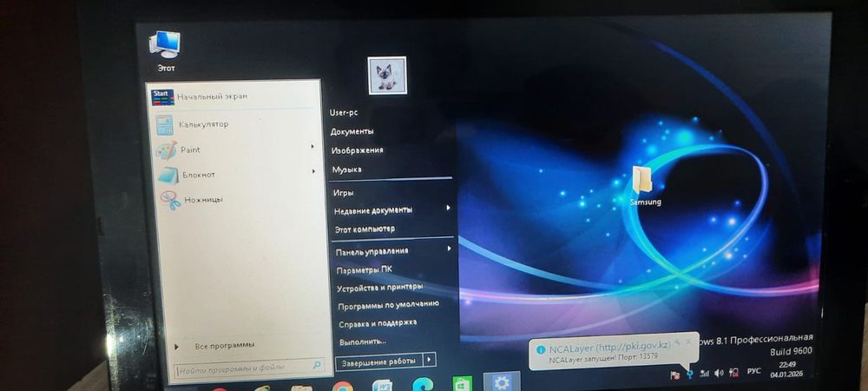Open Справка и поддержка
This screenshot has height=391, width=868.
pos(378,323)
